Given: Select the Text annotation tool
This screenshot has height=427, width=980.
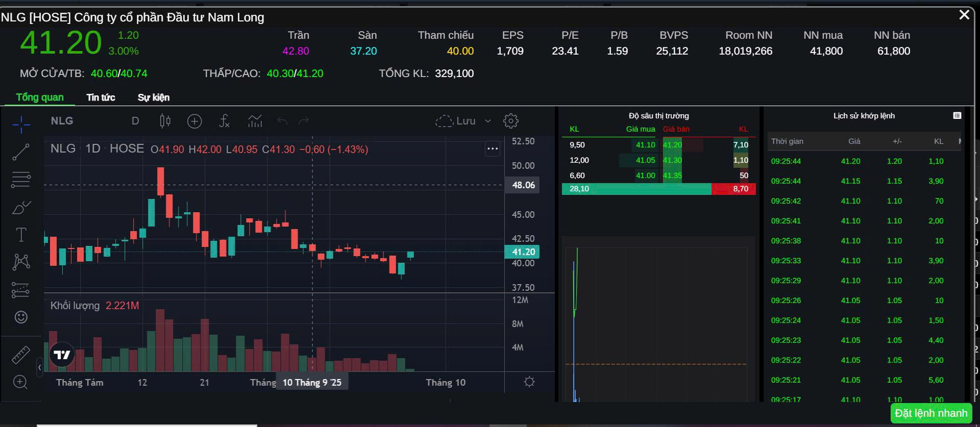Looking at the screenshot, I should point(21,235).
